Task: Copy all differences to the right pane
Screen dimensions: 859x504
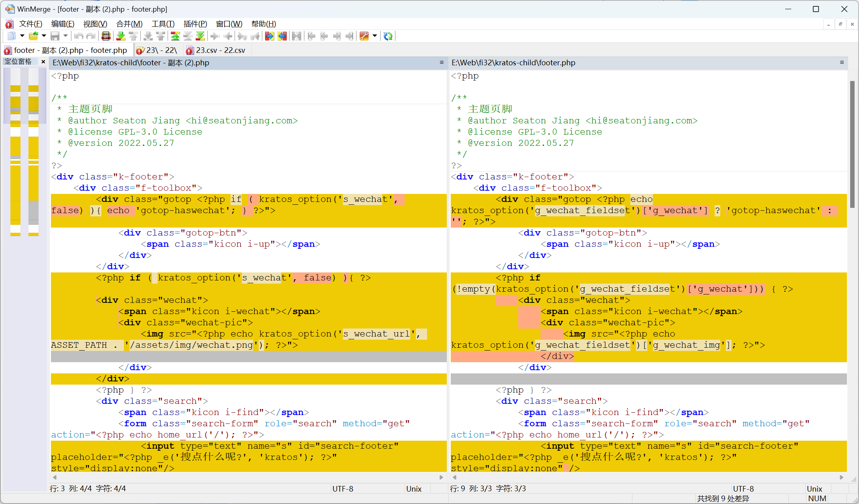Action: (x=269, y=36)
